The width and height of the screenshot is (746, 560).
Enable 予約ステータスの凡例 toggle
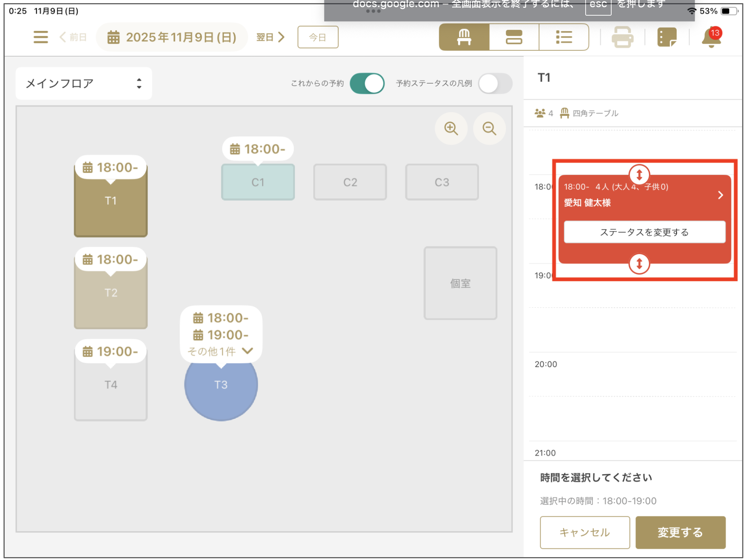495,84
